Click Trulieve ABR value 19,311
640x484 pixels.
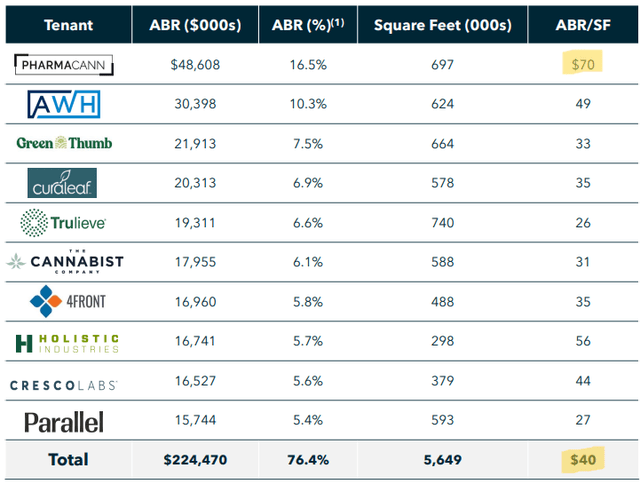click(195, 223)
